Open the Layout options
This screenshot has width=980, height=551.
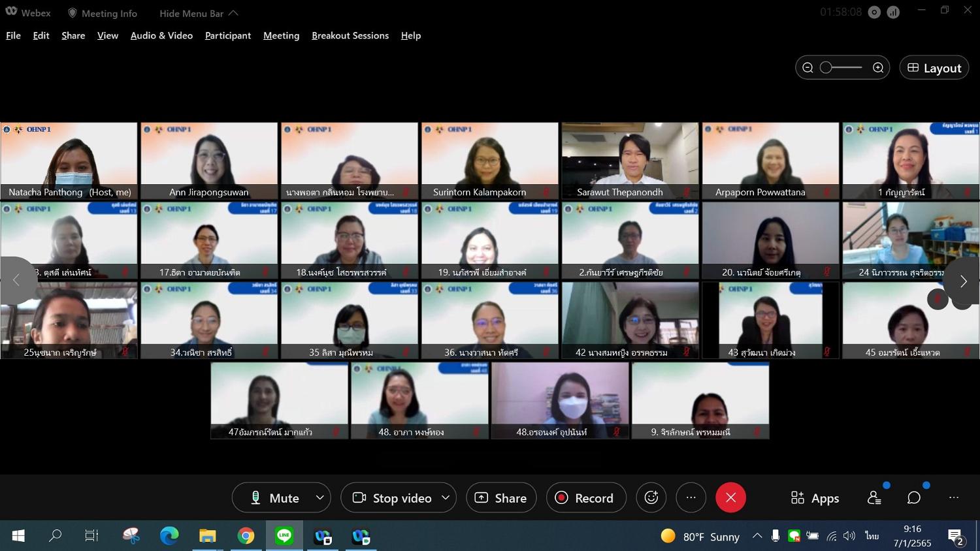(x=934, y=68)
